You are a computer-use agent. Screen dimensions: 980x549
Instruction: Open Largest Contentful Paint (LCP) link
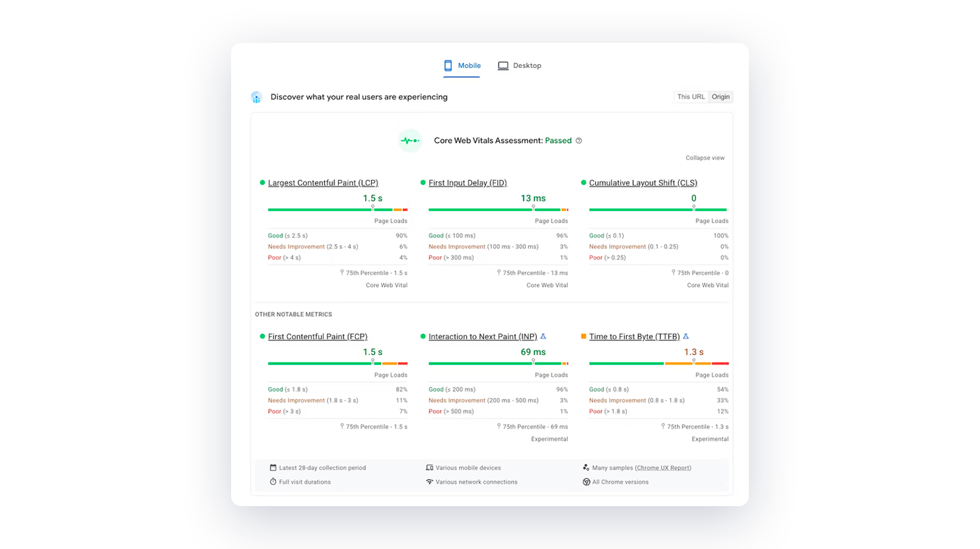(x=323, y=183)
